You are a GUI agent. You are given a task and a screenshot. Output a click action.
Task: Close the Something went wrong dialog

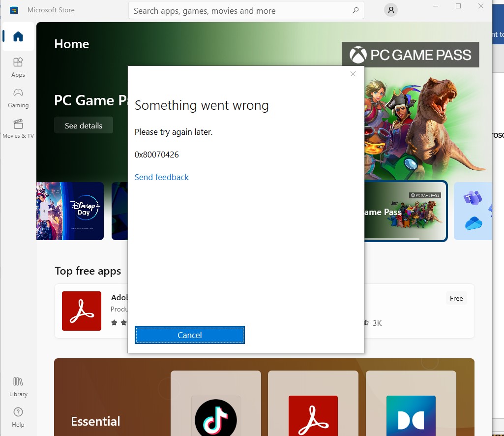tap(353, 74)
